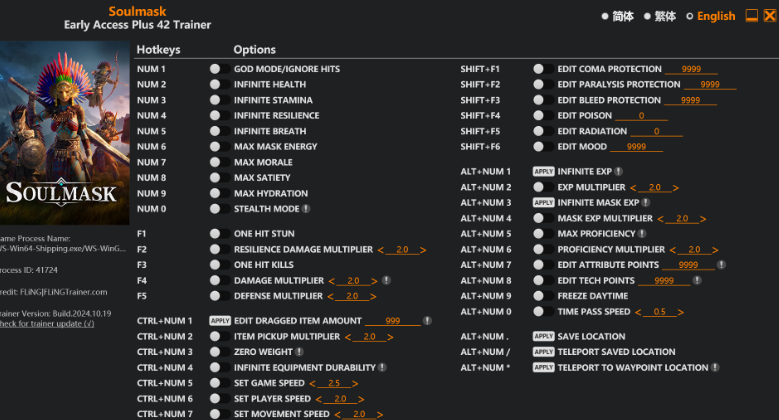Turn on Freeze Daytime toggle
Image resolution: width=779 pixels, height=420 pixels.
[539, 296]
